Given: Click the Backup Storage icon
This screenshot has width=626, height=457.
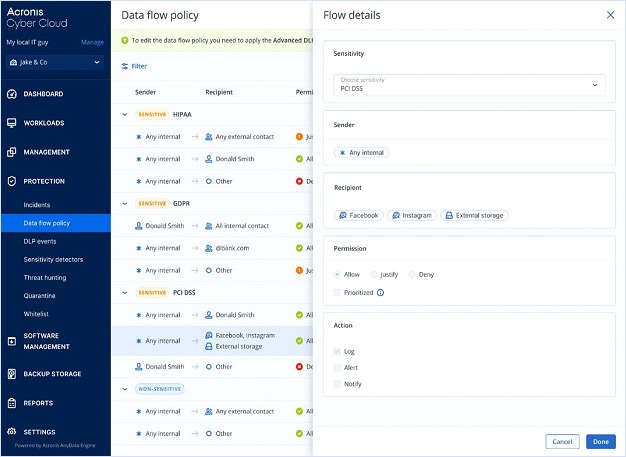Looking at the screenshot, I should (x=11, y=374).
